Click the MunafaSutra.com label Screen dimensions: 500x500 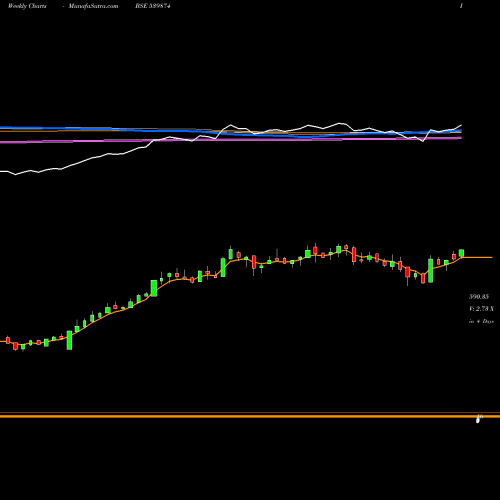point(93,6)
